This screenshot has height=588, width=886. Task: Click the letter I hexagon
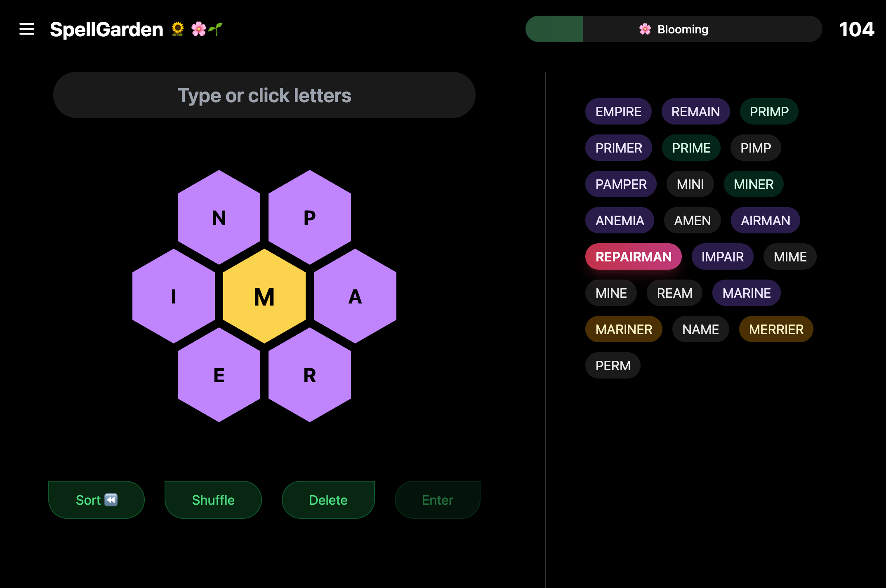coord(174,296)
